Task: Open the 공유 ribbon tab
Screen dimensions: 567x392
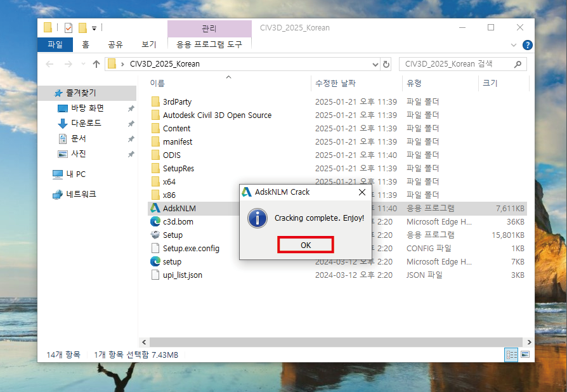Action: coord(115,44)
